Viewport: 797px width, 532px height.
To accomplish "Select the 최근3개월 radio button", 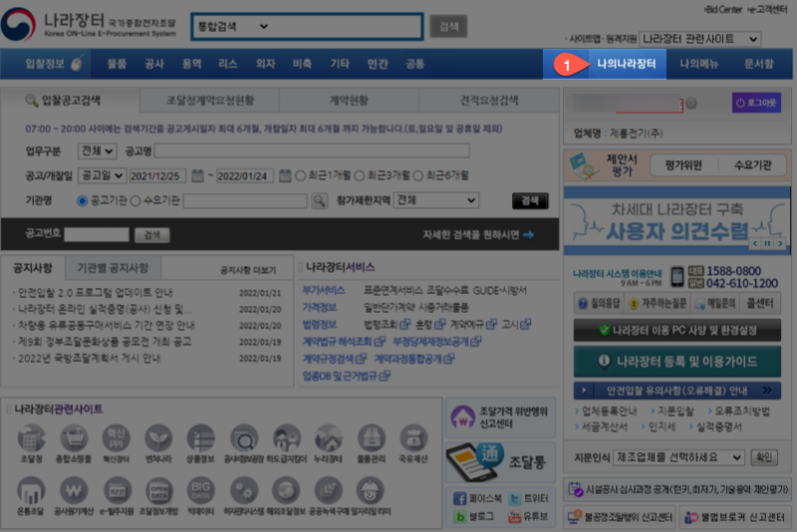I will [x=360, y=175].
